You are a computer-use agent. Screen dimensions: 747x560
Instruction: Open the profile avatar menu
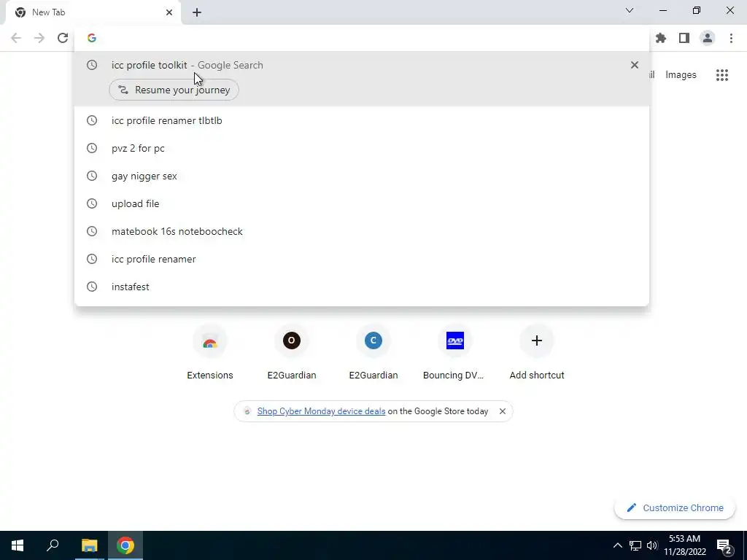(708, 38)
